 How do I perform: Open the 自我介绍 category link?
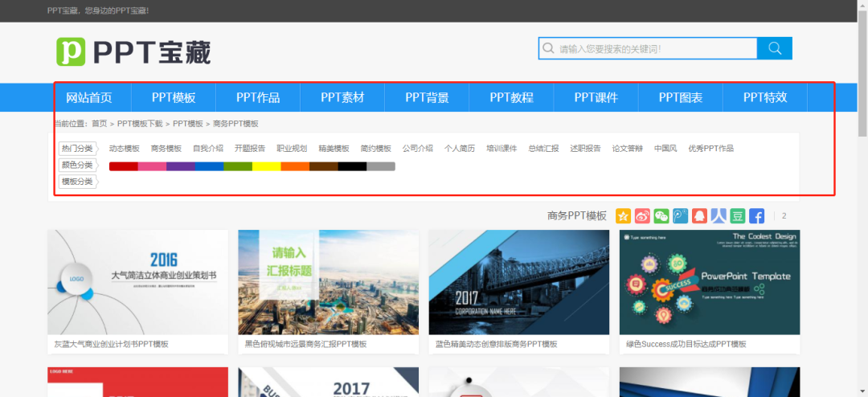point(208,149)
